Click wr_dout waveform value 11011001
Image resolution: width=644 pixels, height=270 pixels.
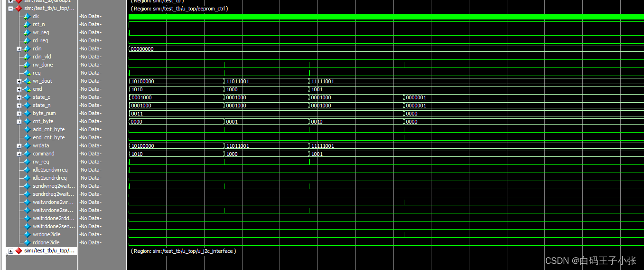coord(238,81)
